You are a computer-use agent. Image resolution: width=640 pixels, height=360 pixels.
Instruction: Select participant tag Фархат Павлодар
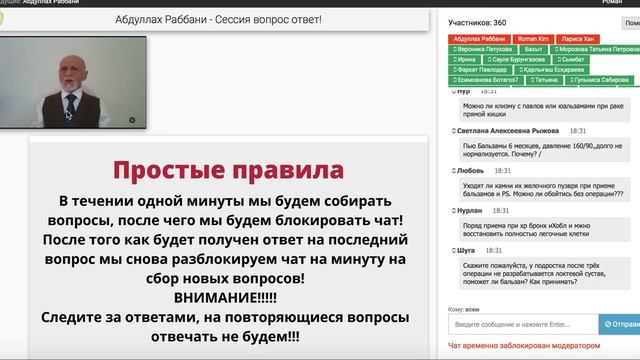point(480,70)
